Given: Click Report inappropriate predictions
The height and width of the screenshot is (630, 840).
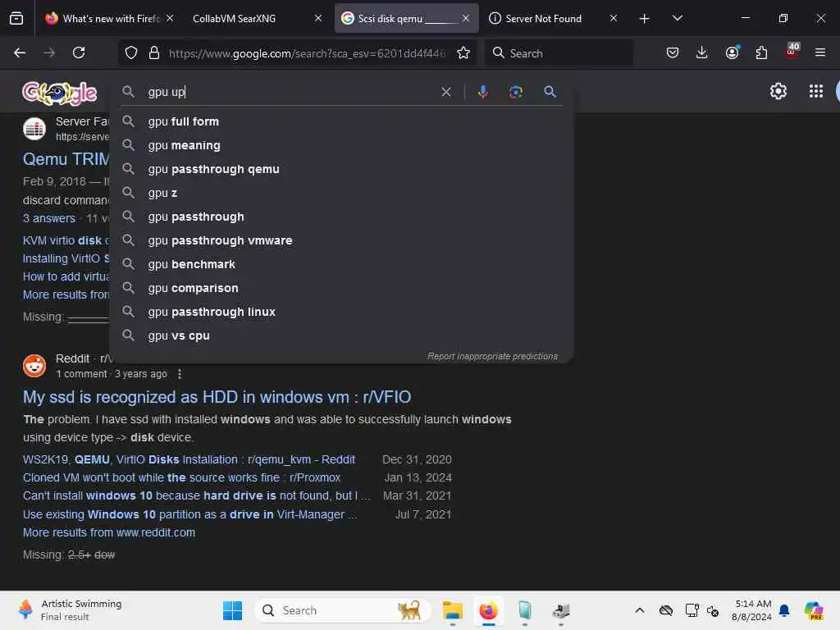Looking at the screenshot, I should pos(492,356).
